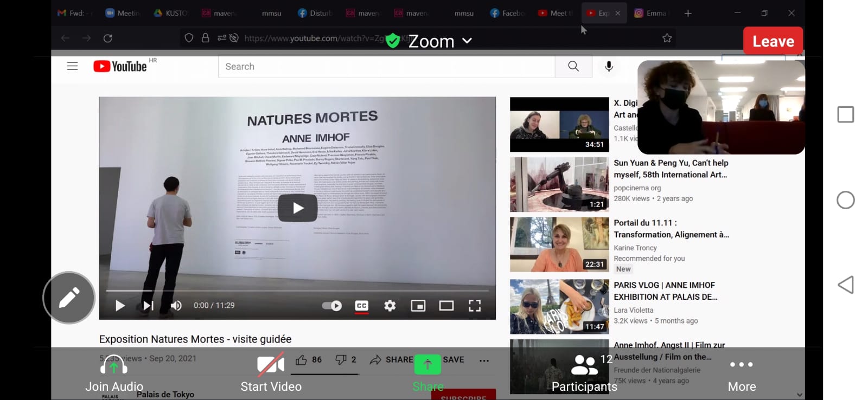Viewport: 868px width, 400px height.
Task: Switch to the KUSTO Drive tab
Action: pos(170,13)
